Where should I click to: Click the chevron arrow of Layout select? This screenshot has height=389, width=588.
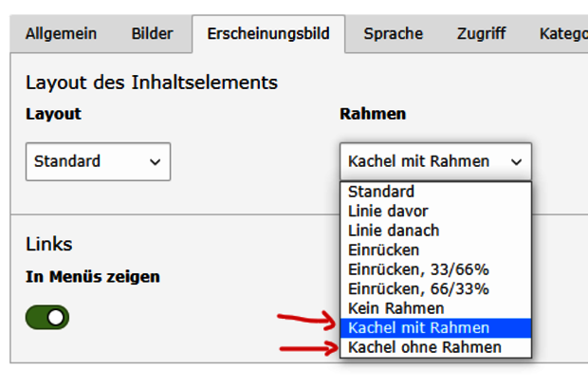pos(155,162)
